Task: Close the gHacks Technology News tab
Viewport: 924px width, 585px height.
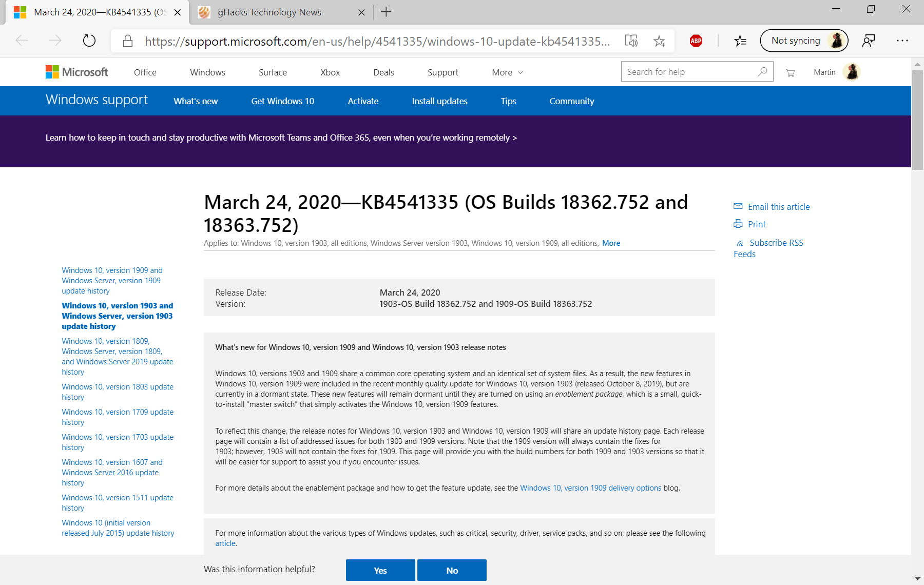Action: tap(361, 12)
